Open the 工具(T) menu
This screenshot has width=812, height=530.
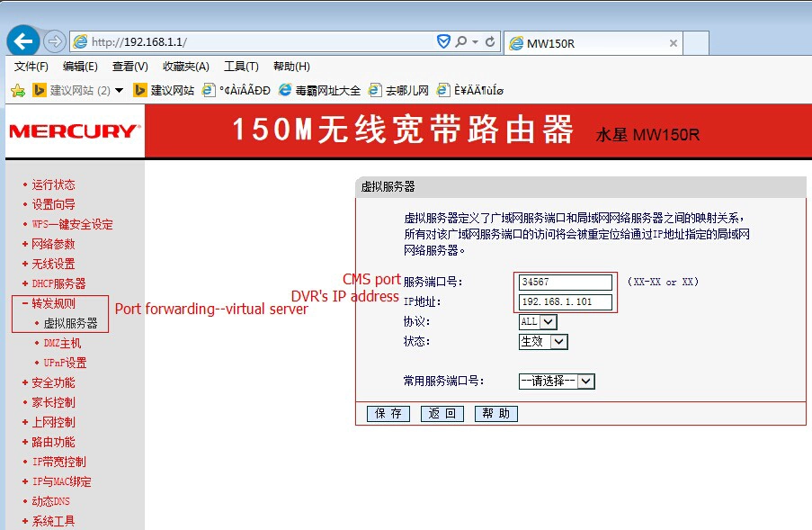(241, 67)
